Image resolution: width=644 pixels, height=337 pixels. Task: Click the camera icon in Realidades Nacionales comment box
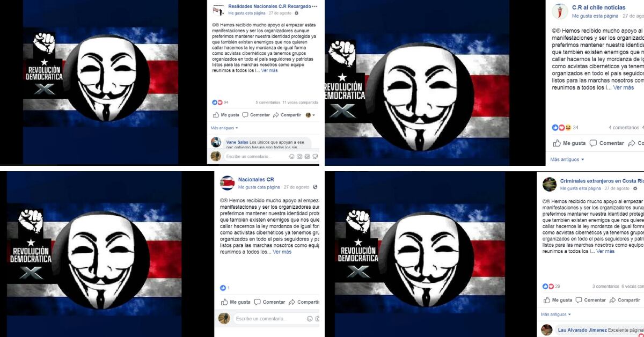click(x=299, y=157)
